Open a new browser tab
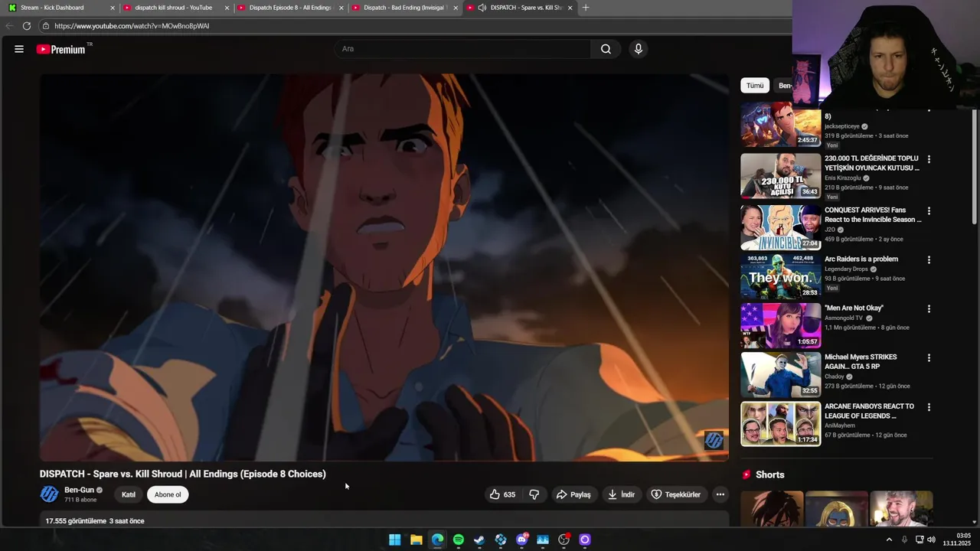 586,8
